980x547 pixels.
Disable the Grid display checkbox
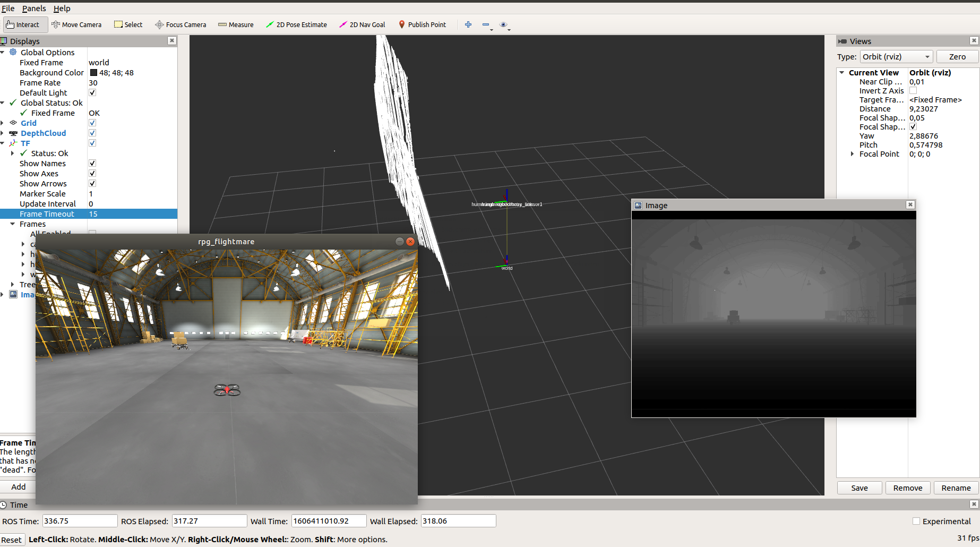(x=92, y=123)
